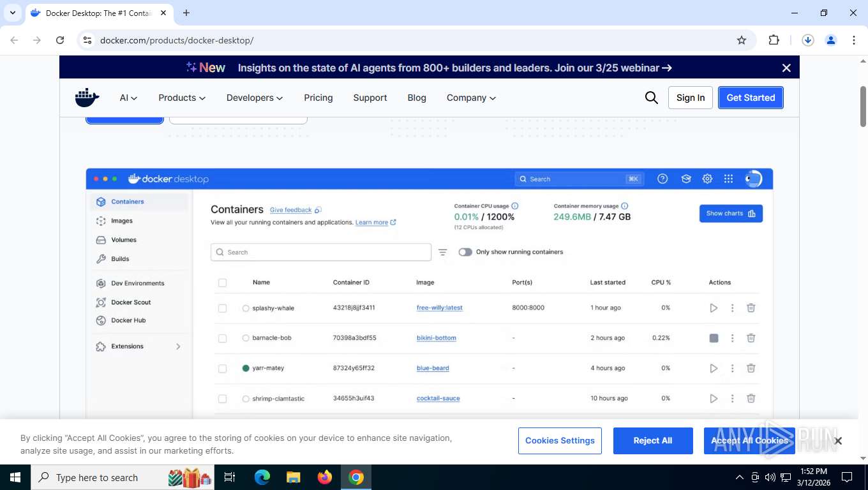Check the splashy-whale row checkbox
This screenshot has height=490, width=868.
click(x=222, y=308)
